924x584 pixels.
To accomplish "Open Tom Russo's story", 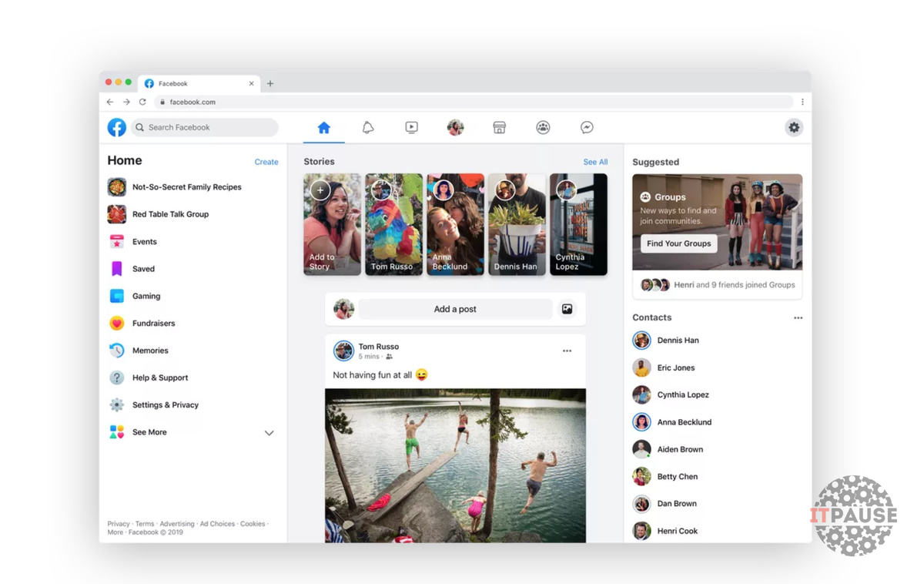I will (393, 224).
